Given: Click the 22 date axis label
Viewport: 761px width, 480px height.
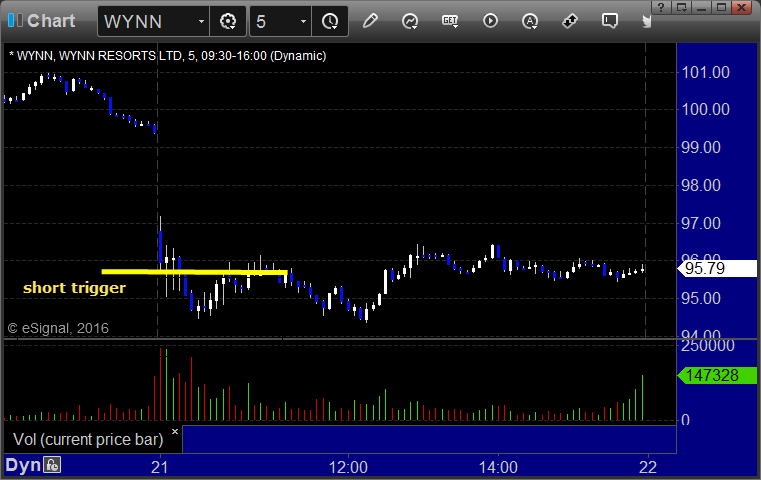Looking at the screenshot, I should point(648,467).
